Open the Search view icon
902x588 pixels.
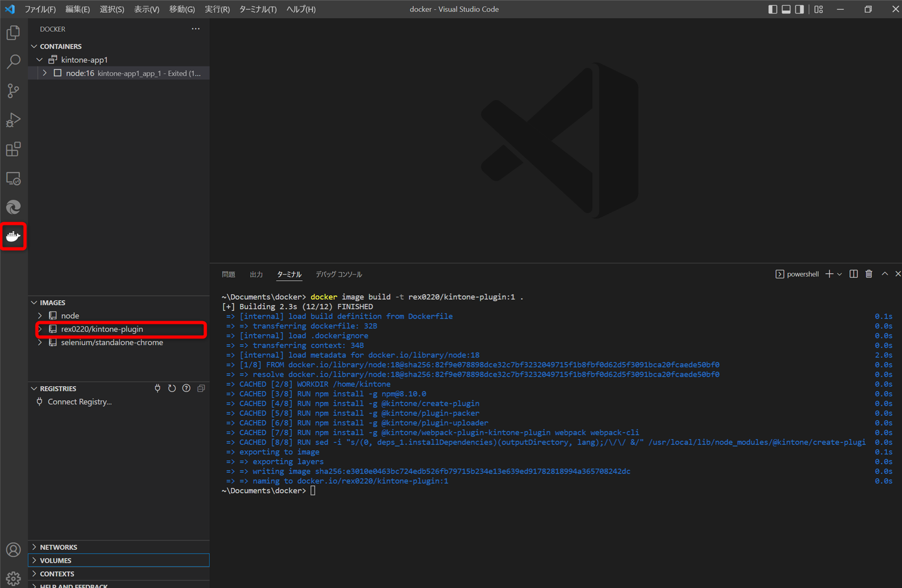13,61
